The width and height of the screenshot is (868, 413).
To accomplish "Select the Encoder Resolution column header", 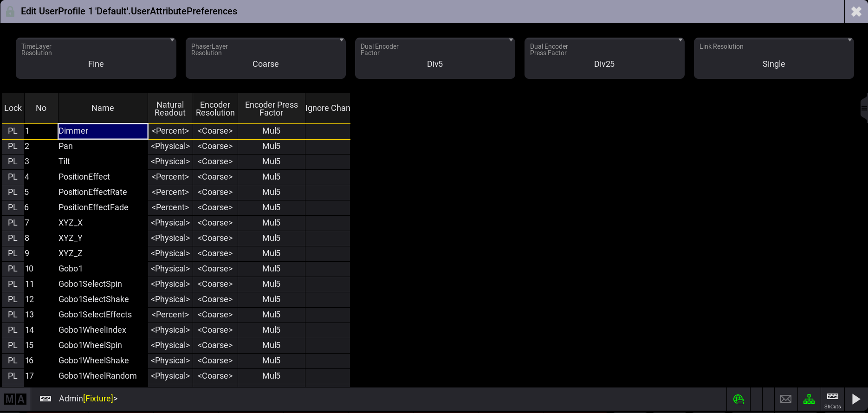I will [215, 109].
